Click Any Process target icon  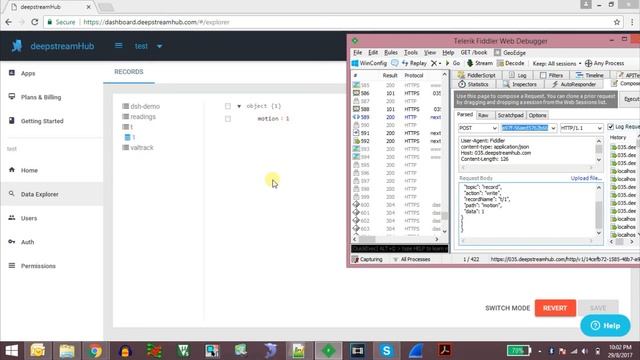point(589,63)
